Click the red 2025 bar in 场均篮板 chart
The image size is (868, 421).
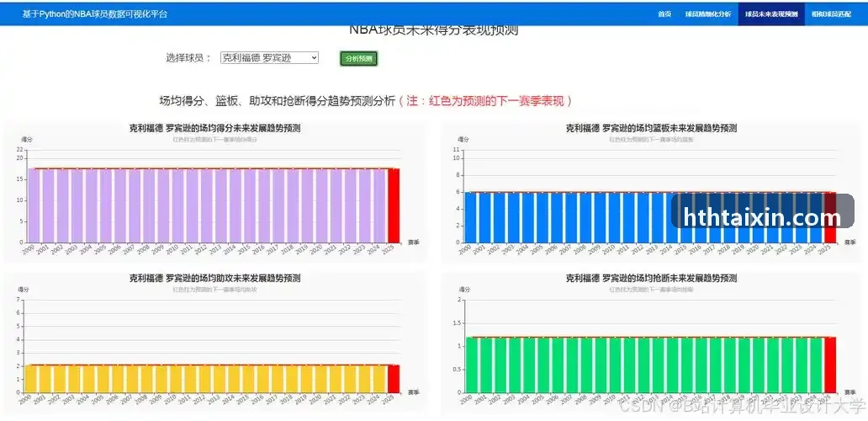click(830, 217)
